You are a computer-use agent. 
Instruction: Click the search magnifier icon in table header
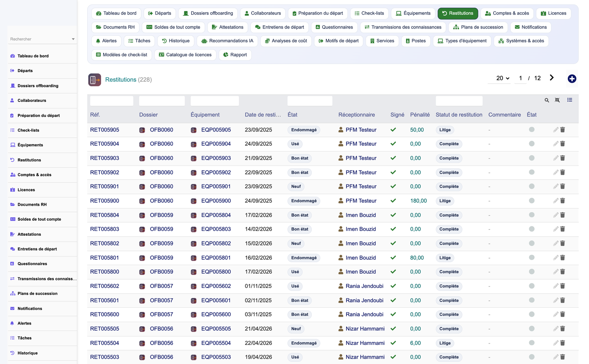point(547,100)
